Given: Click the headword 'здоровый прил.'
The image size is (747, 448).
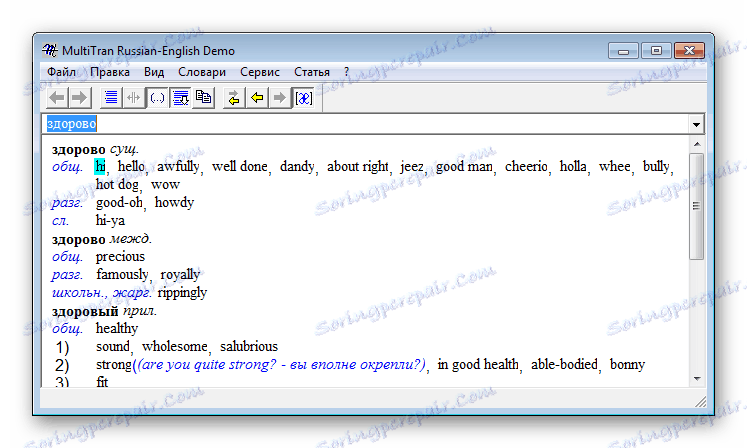Looking at the screenshot, I should [104, 311].
